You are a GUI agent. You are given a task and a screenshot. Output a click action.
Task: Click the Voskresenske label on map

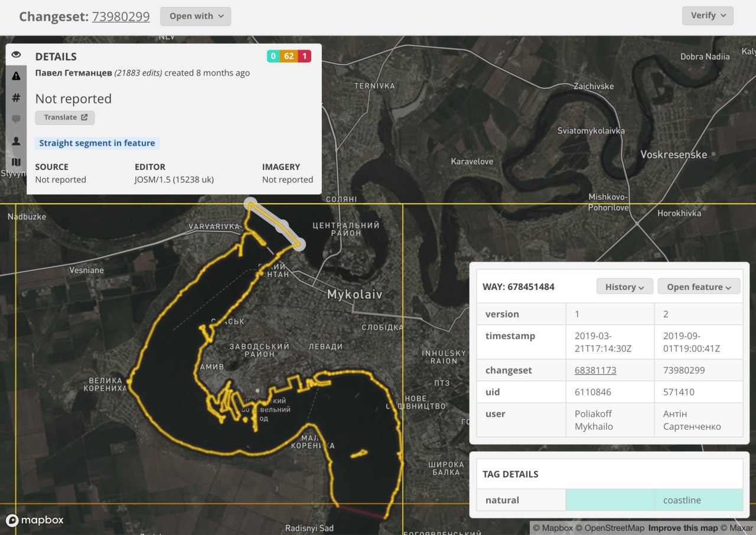coord(674,154)
